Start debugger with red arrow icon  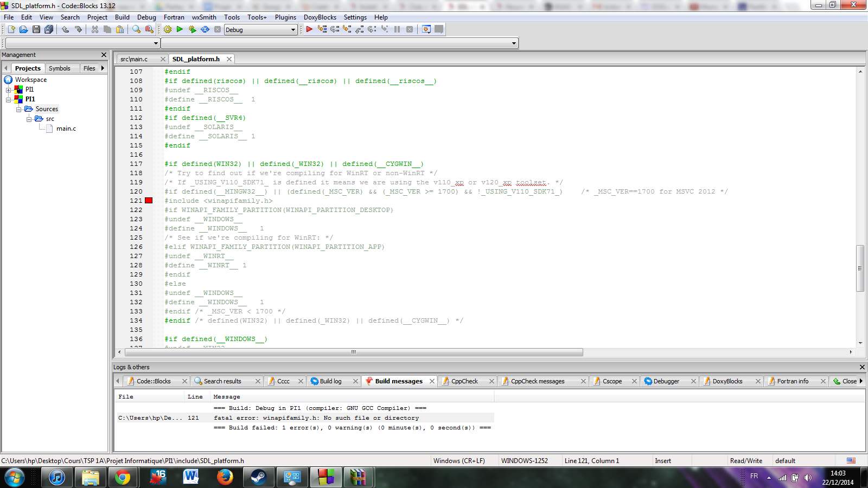(x=309, y=29)
